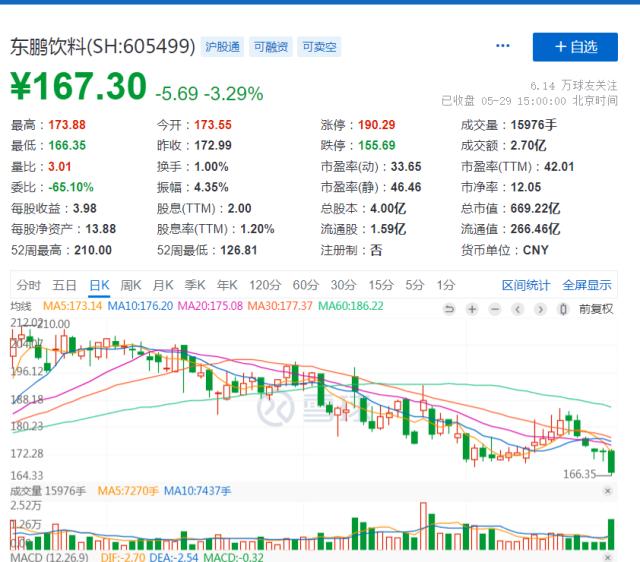Image resolution: width=640 pixels, height=562 pixels.
Task: Click the 自选 add to watchlist button
Action: coord(575,47)
